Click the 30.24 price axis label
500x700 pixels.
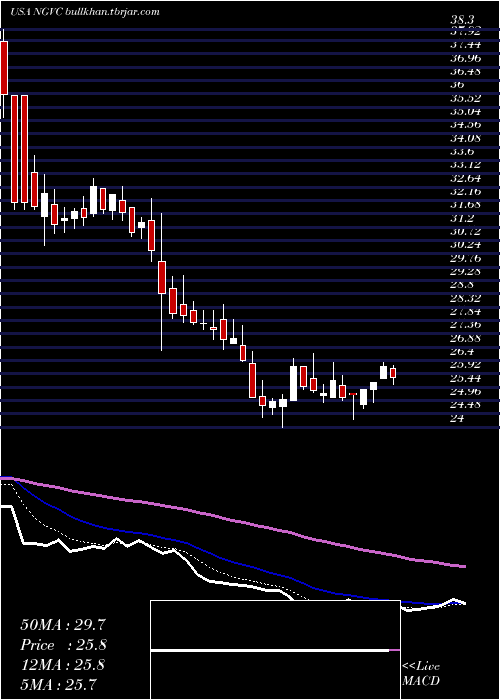[x=465, y=245]
